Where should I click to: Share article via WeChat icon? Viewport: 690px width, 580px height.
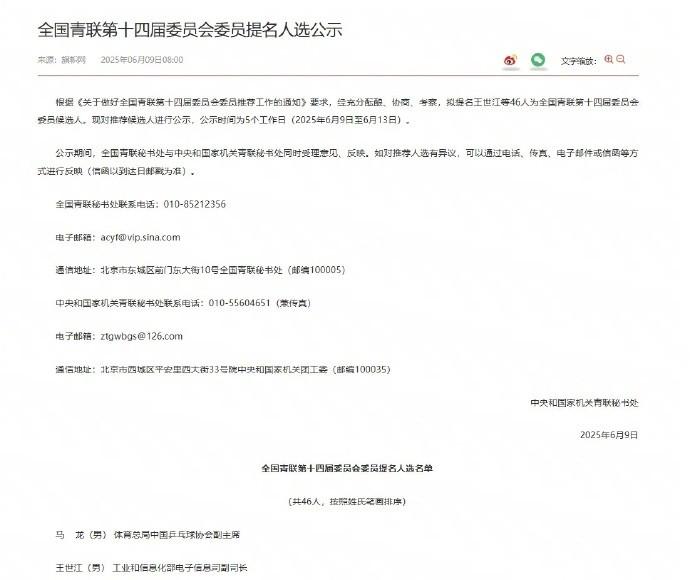coord(538,60)
